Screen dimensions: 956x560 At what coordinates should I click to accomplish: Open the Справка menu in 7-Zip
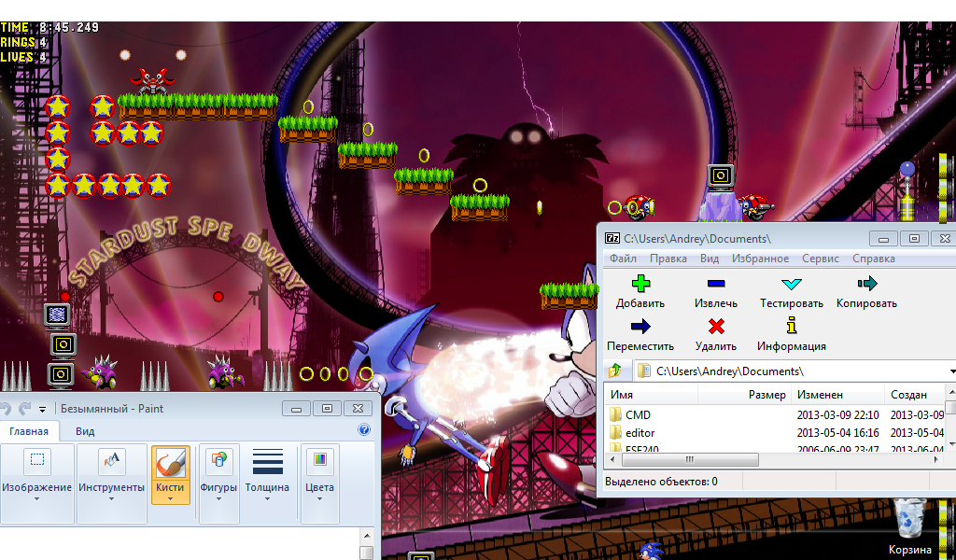click(x=874, y=259)
